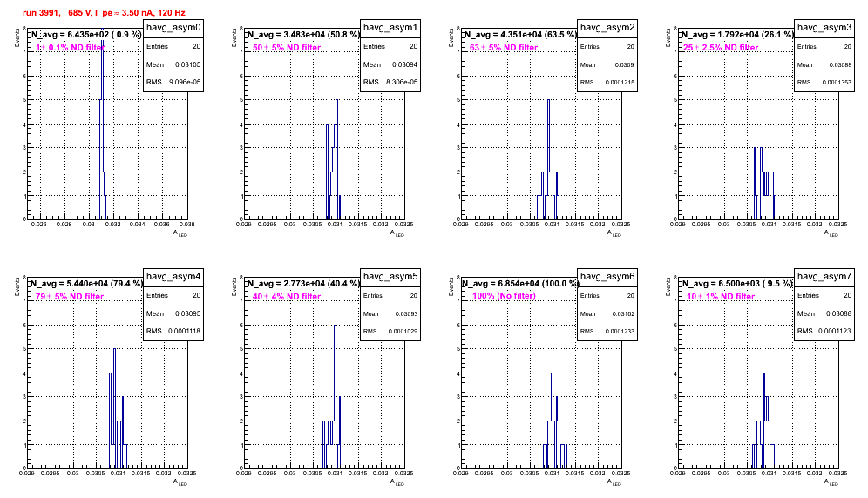868x498 pixels.
Task: Click Mean 0.03095 in havg_asym4 stats
Action: [x=173, y=313]
